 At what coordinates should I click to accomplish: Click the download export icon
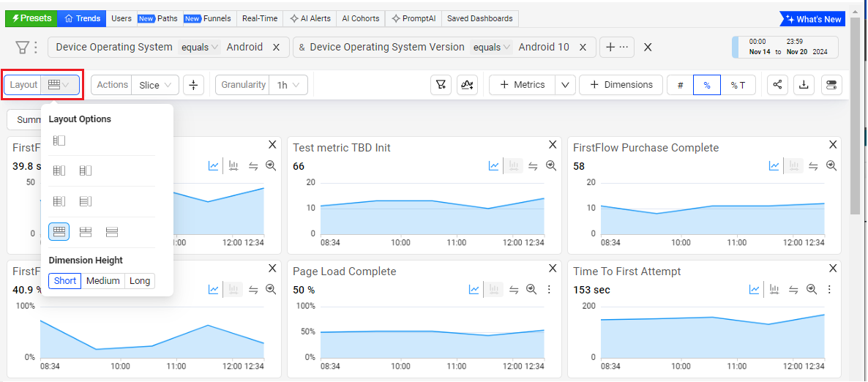[804, 85]
